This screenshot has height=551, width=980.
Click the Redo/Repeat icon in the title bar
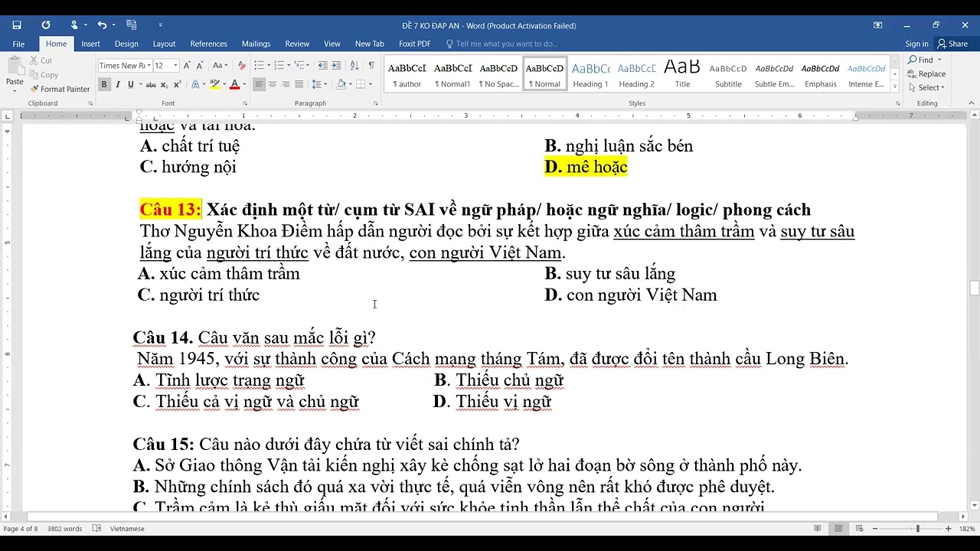pos(45,25)
